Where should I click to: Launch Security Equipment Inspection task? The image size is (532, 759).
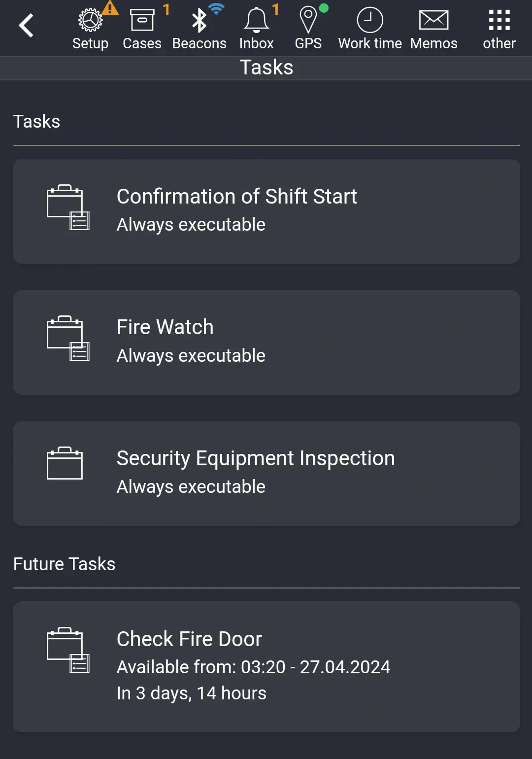click(x=266, y=473)
